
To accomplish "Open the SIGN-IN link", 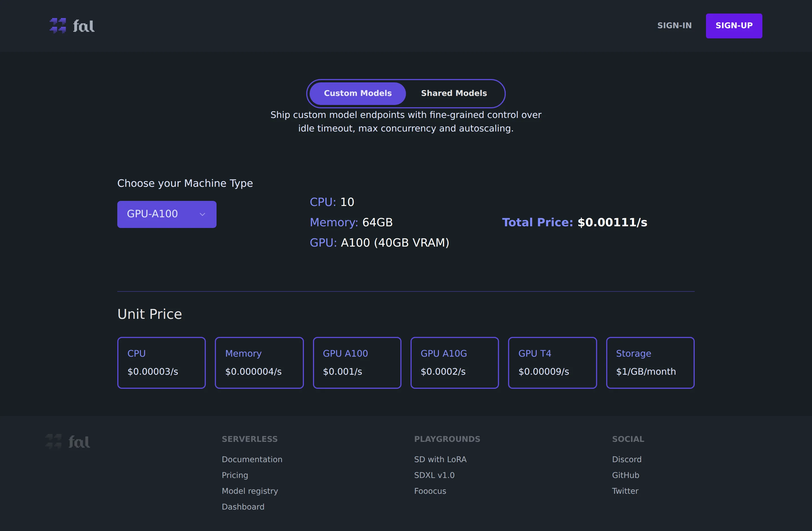I will (x=674, y=26).
